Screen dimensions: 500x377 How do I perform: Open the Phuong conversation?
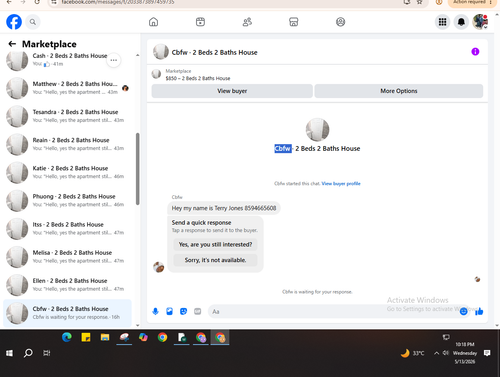click(x=67, y=200)
